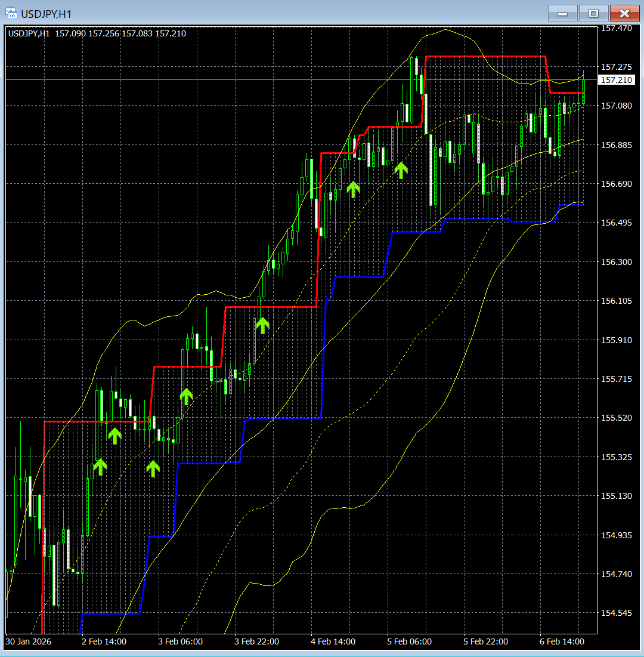Click the 154.545 price scale label
The image size is (644, 657).
click(617, 613)
